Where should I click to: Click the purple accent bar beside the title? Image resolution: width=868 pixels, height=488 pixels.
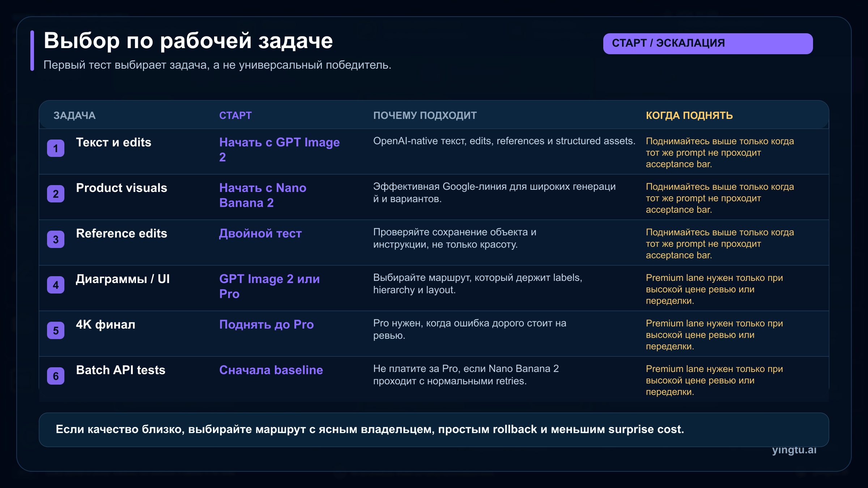(x=32, y=51)
